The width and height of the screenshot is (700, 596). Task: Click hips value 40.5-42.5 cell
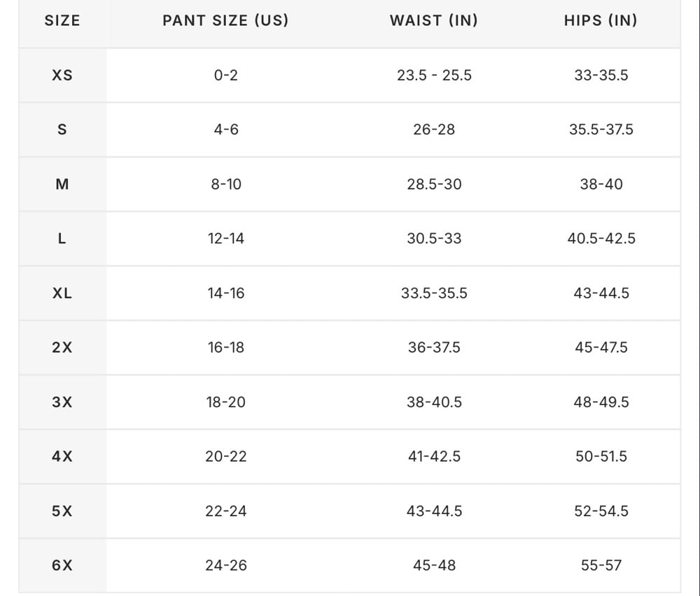tap(601, 239)
